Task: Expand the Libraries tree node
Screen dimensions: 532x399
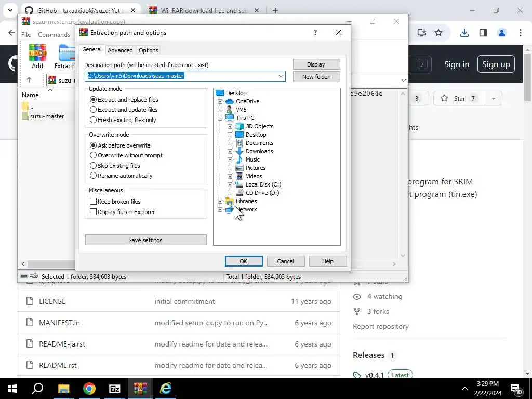Action: point(220,201)
